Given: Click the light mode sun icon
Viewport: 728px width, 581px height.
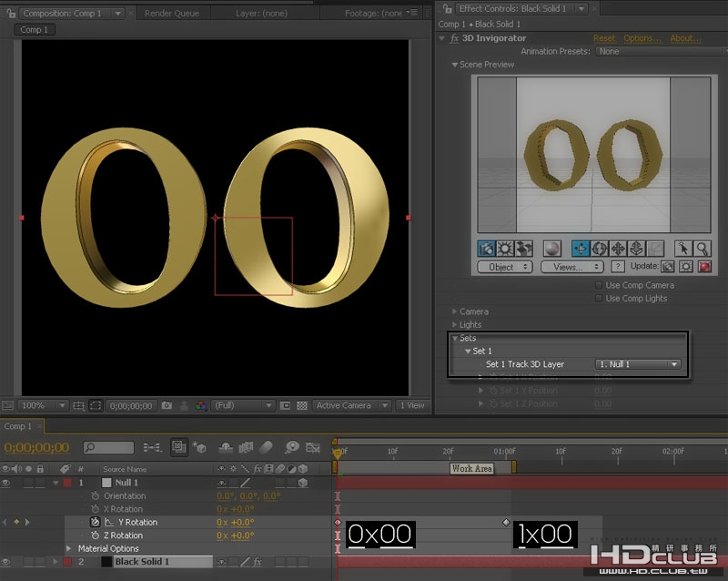Looking at the screenshot, I should (505, 248).
